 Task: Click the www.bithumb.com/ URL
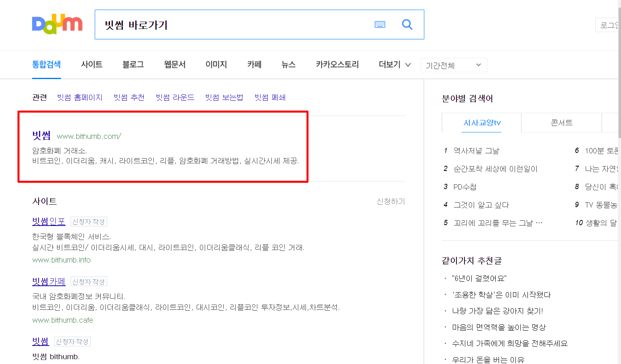click(89, 136)
